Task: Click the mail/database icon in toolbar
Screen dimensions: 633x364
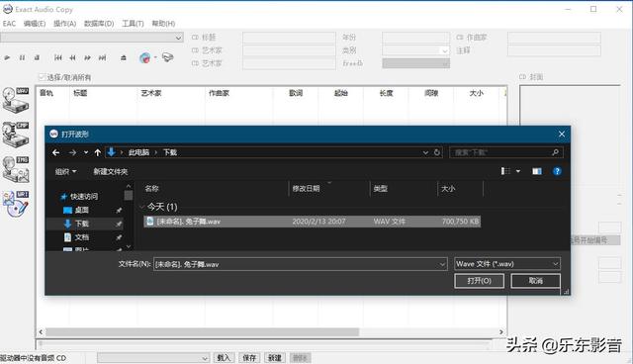Action: click(x=167, y=57)
